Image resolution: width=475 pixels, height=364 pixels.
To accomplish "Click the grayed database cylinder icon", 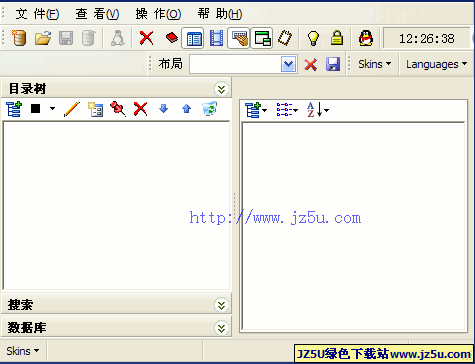I will pyautogui.click(x=89, y=38).
